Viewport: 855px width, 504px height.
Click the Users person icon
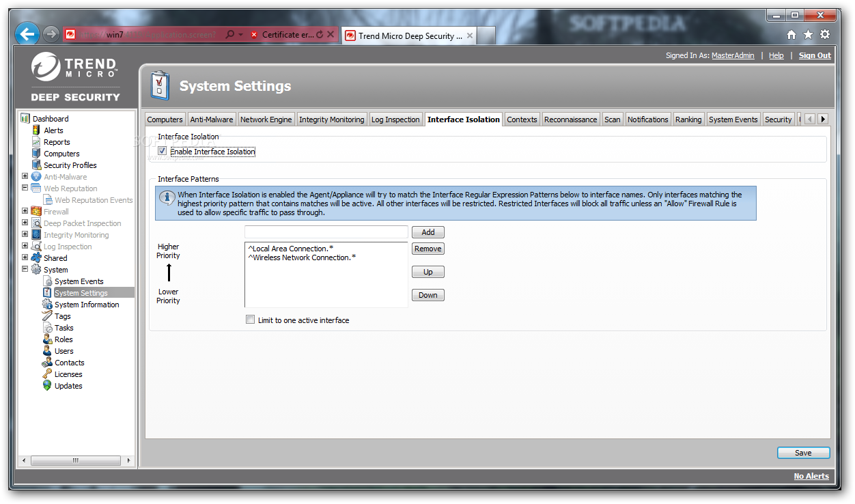pos(47,351)
